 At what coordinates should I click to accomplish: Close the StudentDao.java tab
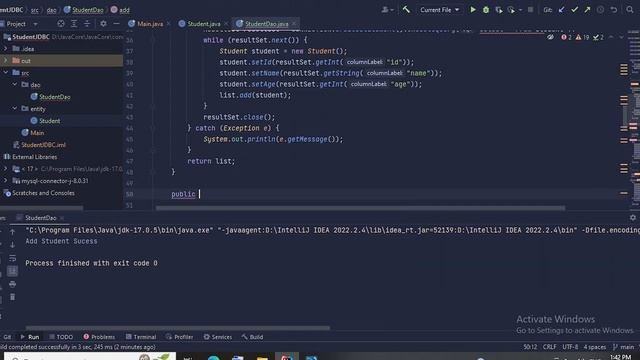[x=294, y=24]
